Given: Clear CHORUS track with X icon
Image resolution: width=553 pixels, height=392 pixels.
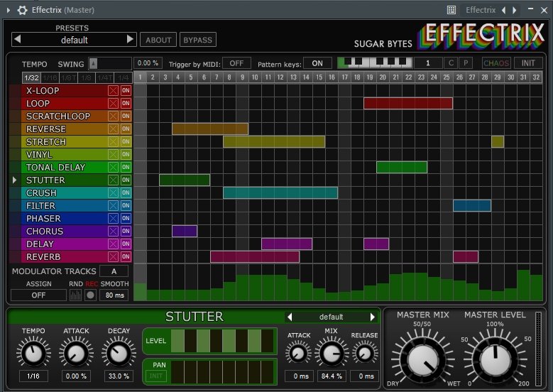Looking at the screenshot, I should [113, 231].
